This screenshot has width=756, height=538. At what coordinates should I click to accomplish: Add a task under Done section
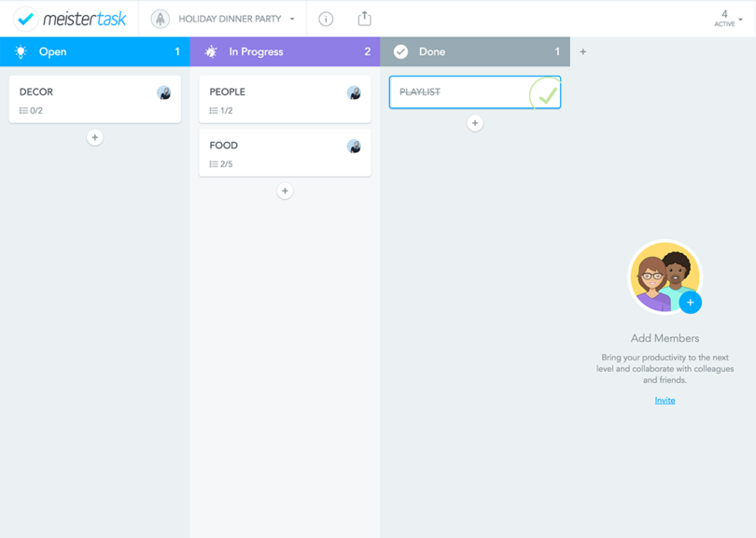[475, 123]
